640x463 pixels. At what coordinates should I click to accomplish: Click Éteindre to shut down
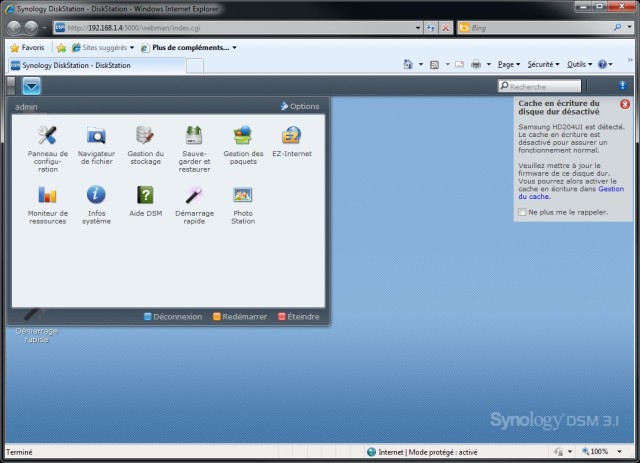tap(299, 316)
